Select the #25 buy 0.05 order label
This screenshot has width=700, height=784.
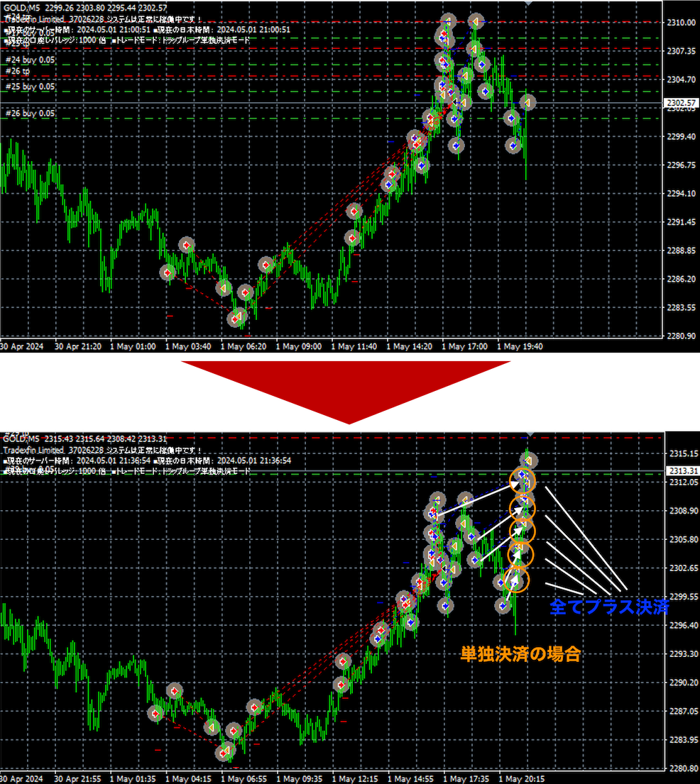click(30, 87)
